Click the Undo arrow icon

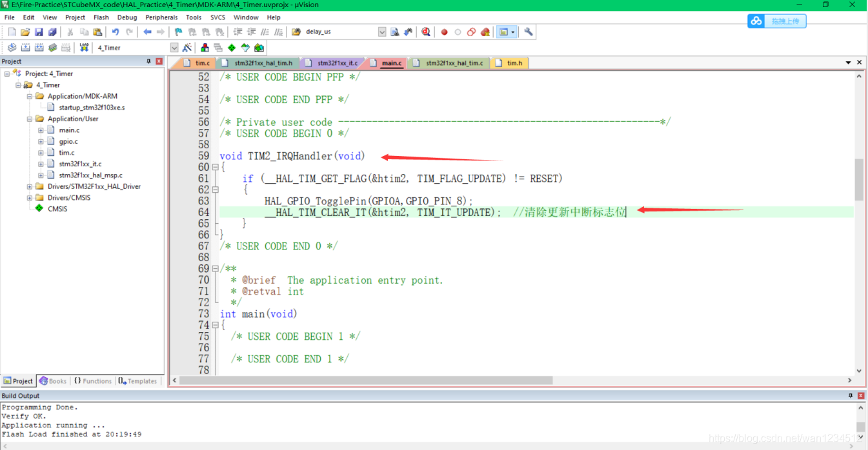pyautogui.click(x=115, y=32)
